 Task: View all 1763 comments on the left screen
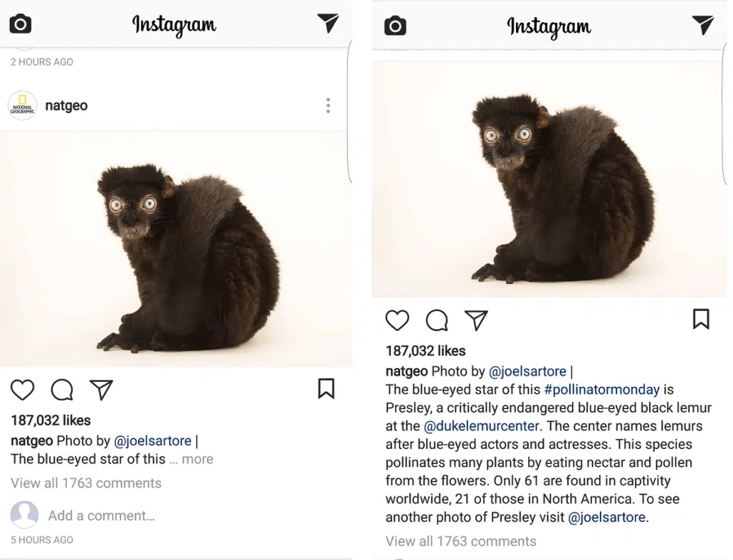click(86, 483)
